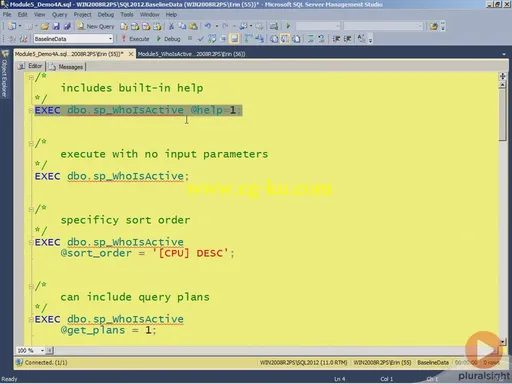This screenshot has width=512, height=384.
Task: Click the green Start play icon
Action: click(288, 26)
